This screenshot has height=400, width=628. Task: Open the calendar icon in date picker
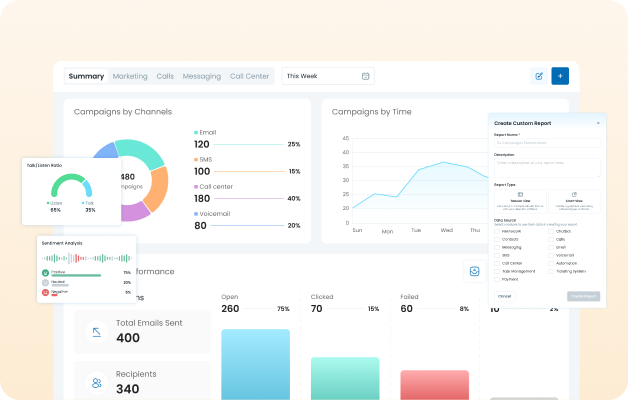365,76
